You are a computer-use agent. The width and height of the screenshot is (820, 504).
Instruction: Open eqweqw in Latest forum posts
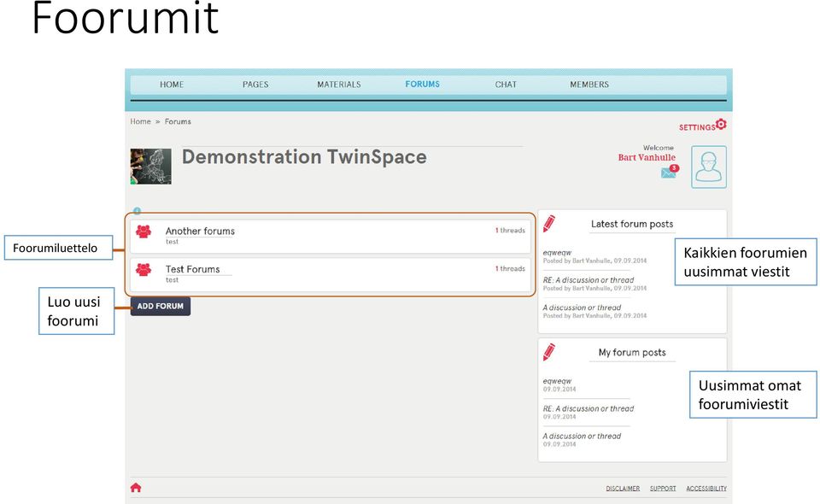tap(557, 253)
